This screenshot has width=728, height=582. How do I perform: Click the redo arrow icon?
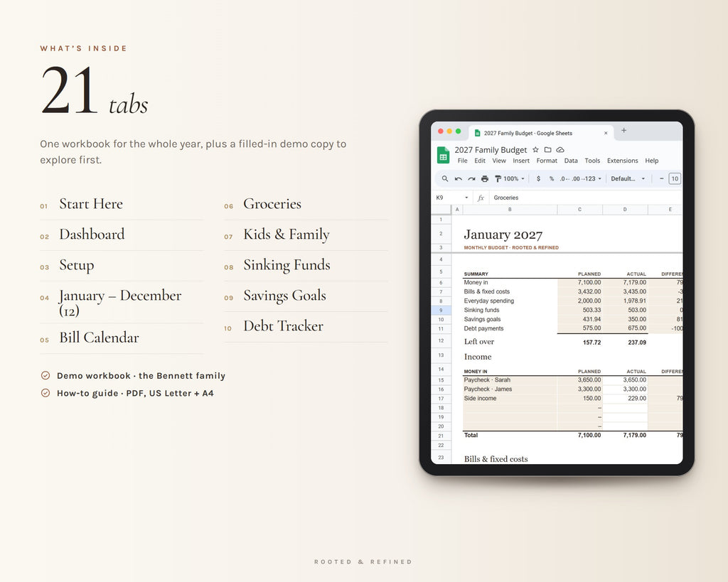pos(471,178)
